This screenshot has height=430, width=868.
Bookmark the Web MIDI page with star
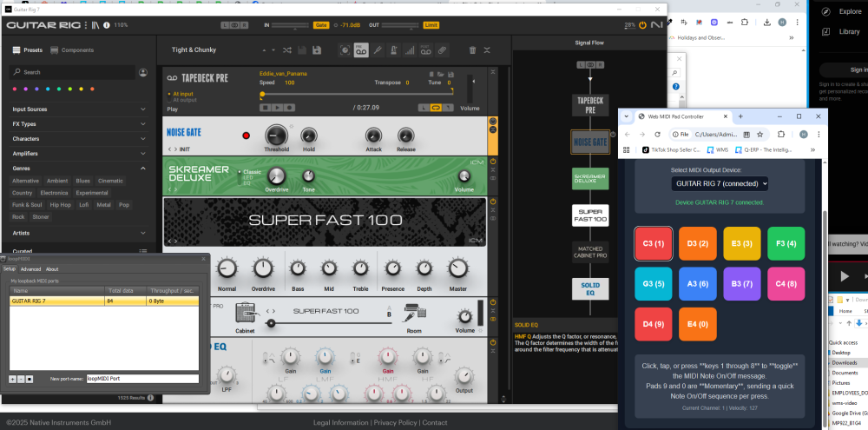760,134
